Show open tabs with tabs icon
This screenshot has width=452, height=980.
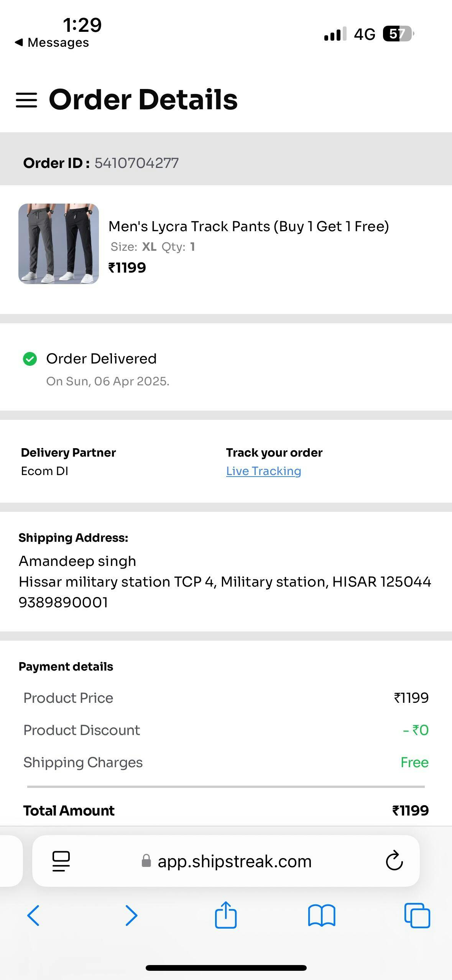pos(417,916)
